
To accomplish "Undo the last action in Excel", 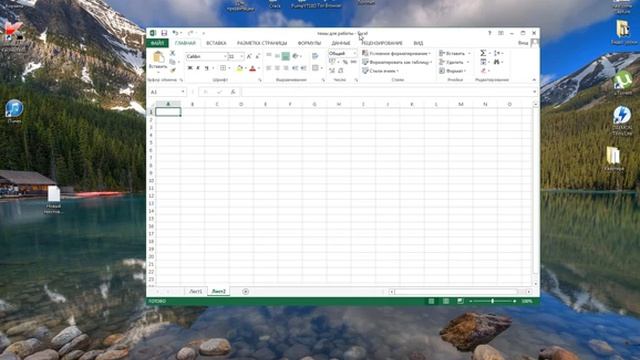I will (x=176, y=33).
